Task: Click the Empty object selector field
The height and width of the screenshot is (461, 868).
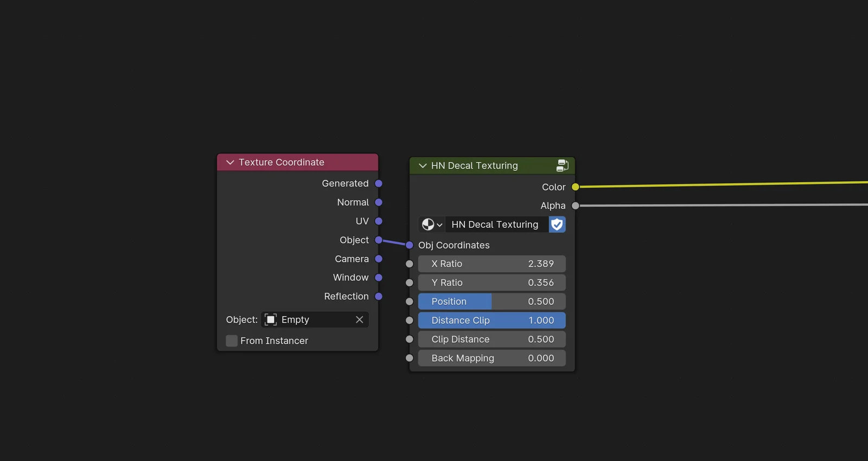Action: [x=315, y=320]
